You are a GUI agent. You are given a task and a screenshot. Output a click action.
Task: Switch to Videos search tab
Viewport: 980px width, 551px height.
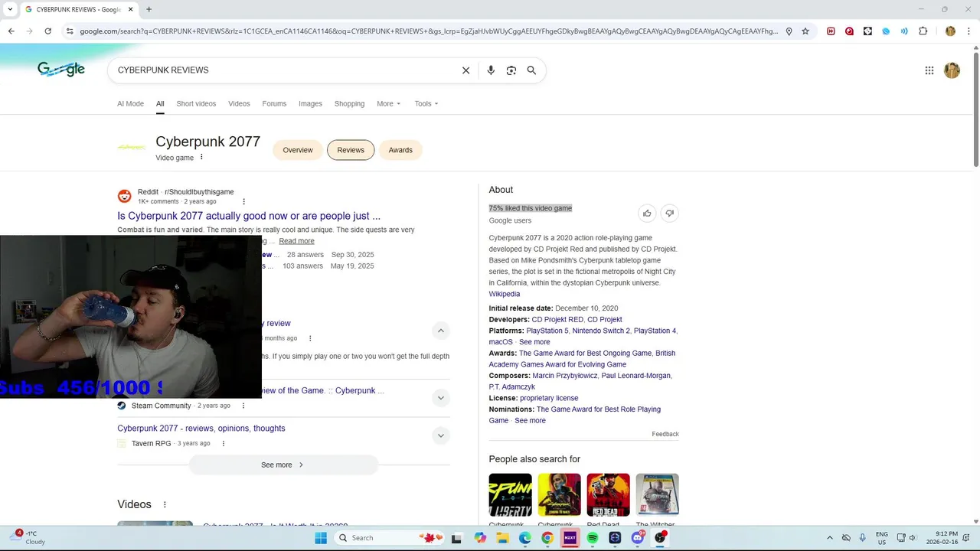(x=239, y=104)
